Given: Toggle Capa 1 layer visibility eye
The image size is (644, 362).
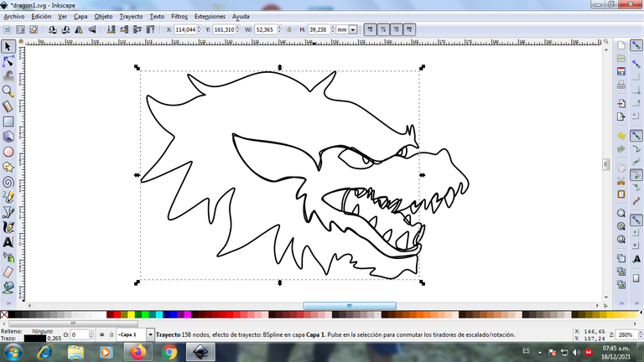Looking at the screenshot, I should (101, 335).
